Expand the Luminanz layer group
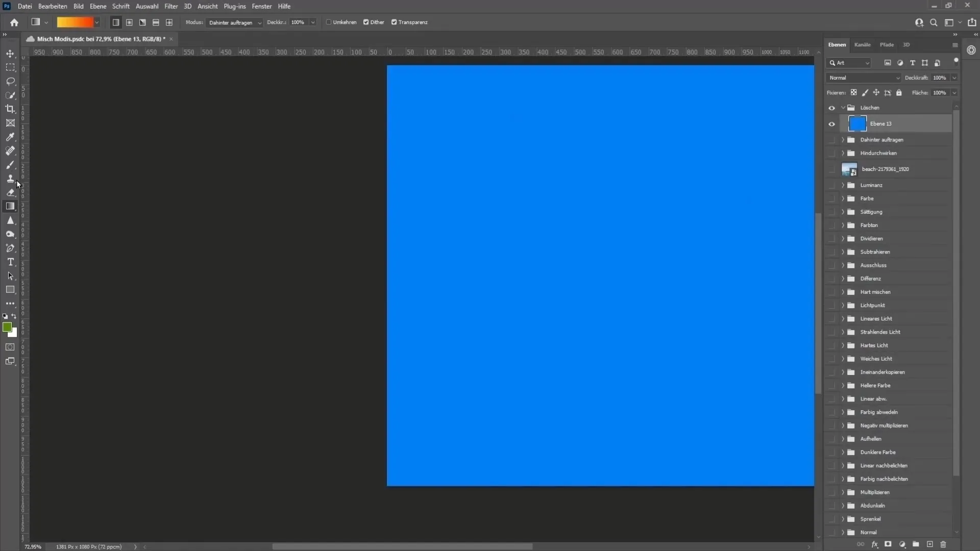The height and width of the screenshot is (551, 980). [x=842, y=185]
